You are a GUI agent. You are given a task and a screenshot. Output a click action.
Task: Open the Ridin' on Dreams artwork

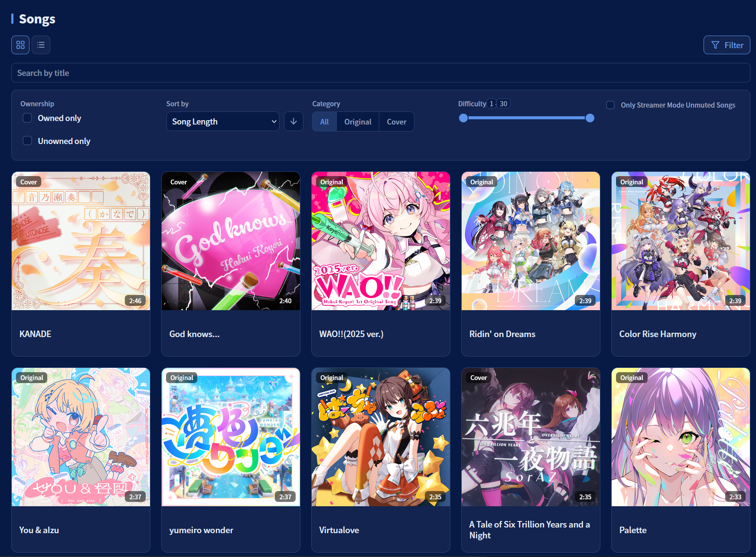pyautogui.click(x=531, y=241)
